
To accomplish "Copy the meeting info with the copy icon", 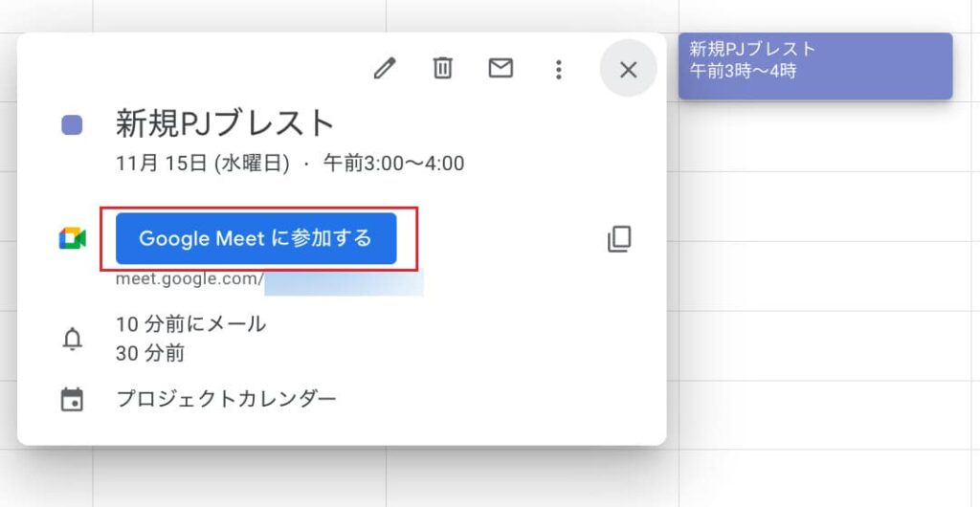I will pyautogui.click(x=619, y=239).
